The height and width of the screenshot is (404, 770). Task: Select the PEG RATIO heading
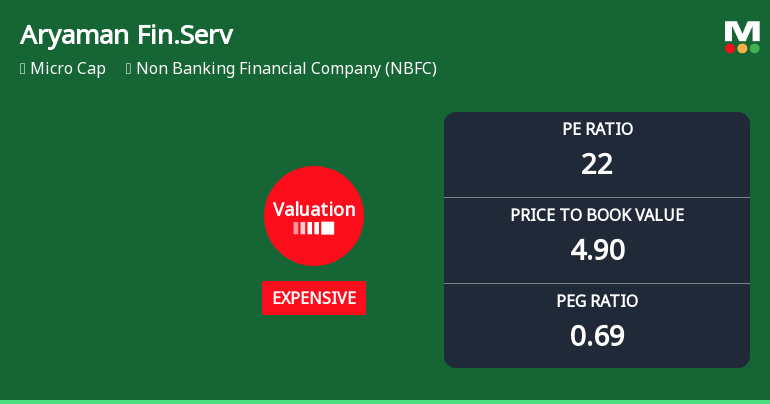(597, 301)
